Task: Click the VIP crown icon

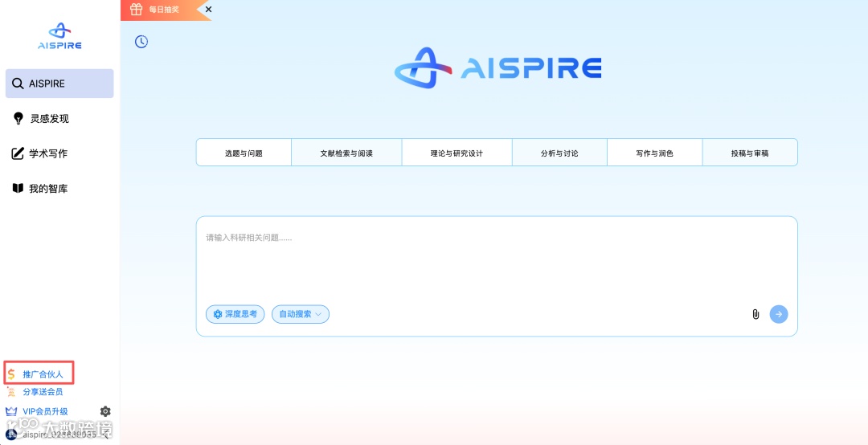Action: click(x=11, y=411)
